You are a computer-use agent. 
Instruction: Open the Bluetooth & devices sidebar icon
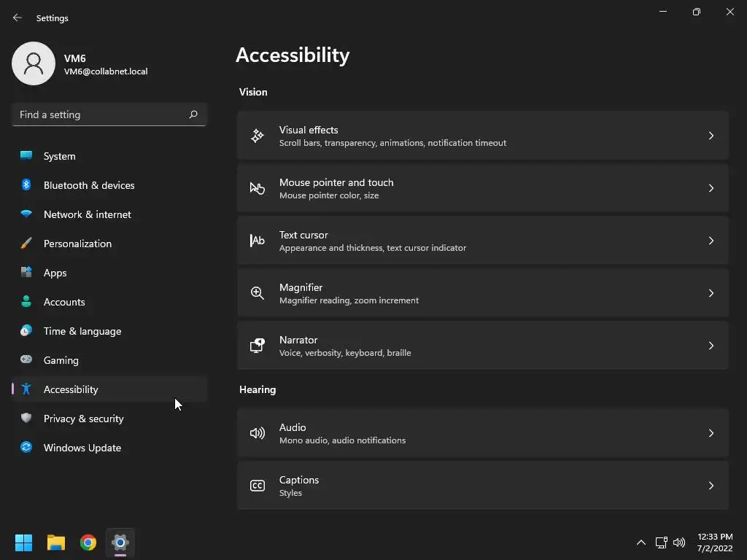[26, 185]
